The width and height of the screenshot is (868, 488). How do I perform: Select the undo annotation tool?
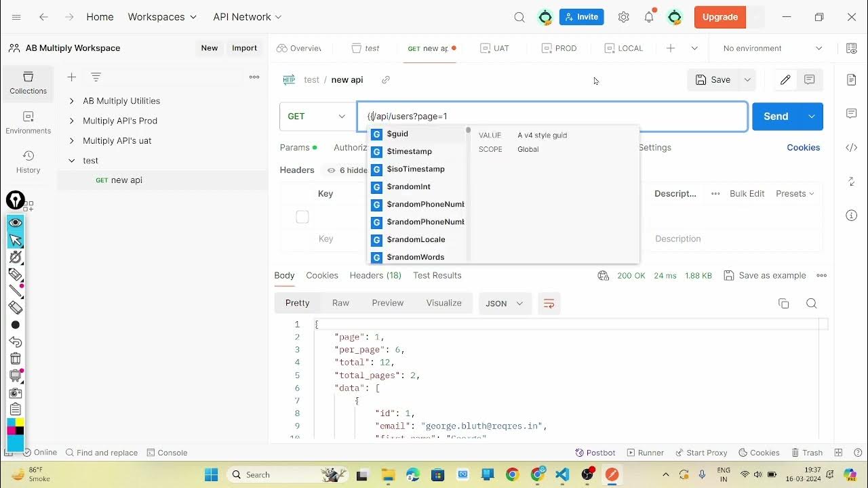(16, 342)
